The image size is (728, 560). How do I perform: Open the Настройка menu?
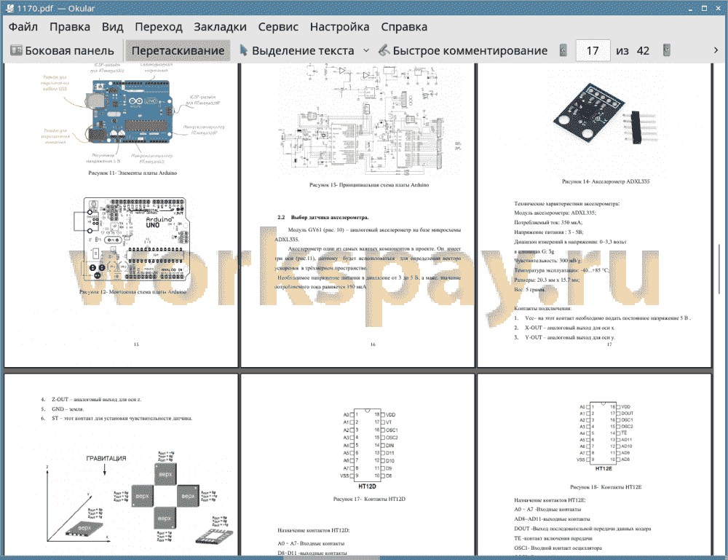click(x=339, y=27)
